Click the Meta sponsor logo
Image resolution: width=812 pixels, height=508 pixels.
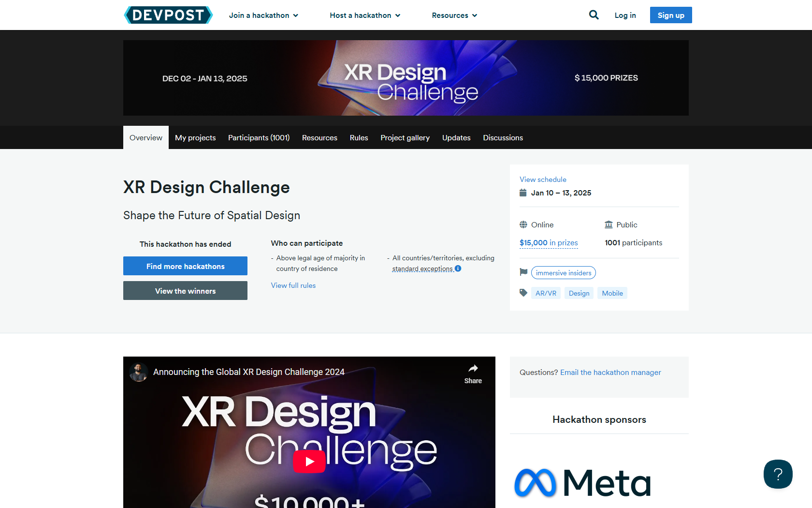point(582,482)
